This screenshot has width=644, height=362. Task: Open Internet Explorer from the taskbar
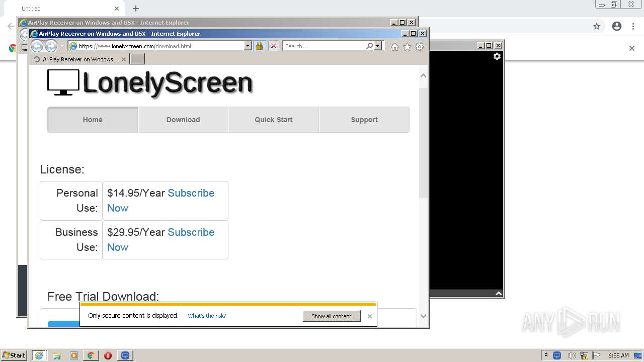click(x=39, y=355)
